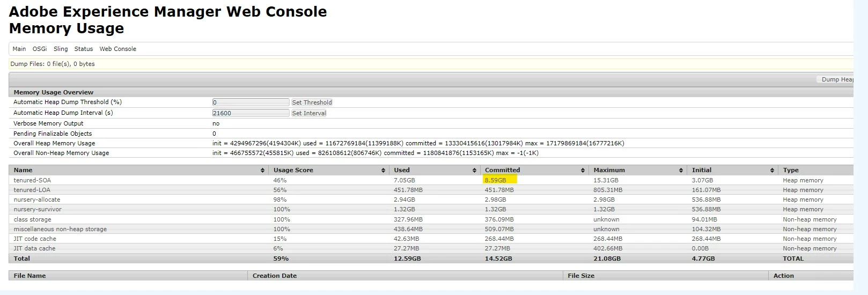This screenshot has width=868, height=295.
Task: Click the 14.52GB total committed value
Action: click(498, 259)
